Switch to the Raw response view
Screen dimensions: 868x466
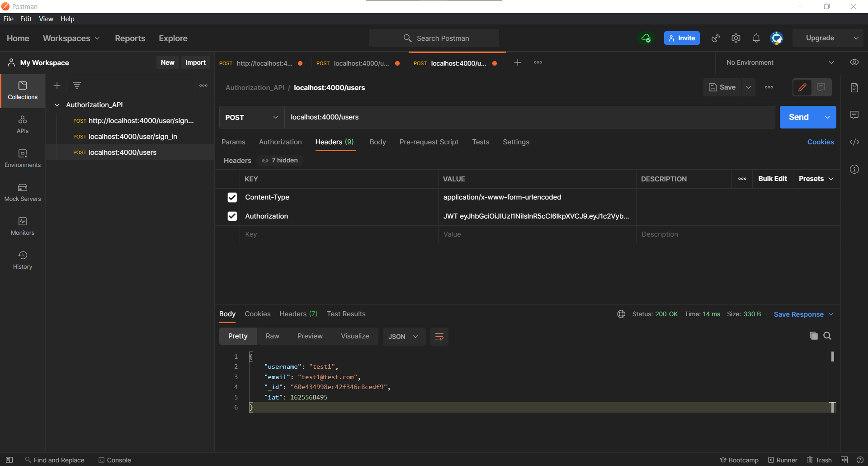coord(273,336)
